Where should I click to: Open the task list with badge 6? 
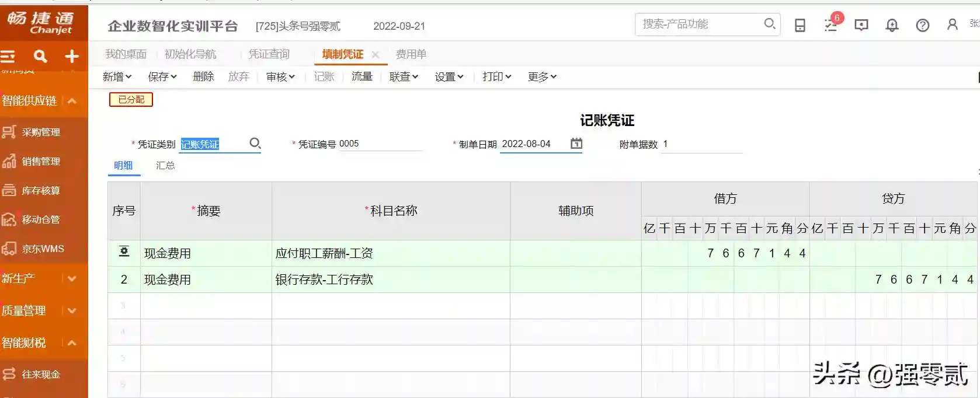click(x=830, y=25)
